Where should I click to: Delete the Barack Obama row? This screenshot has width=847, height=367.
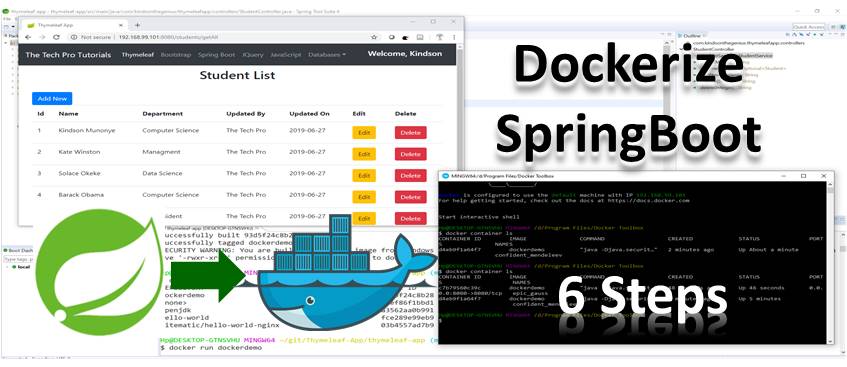click(x=411, y=197)
